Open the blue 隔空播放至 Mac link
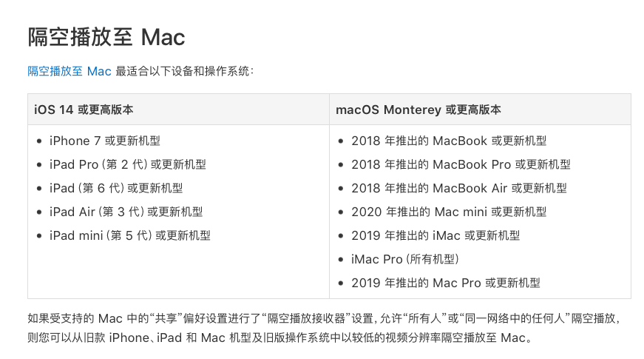644x359 pixels. (x=69, y=71)
